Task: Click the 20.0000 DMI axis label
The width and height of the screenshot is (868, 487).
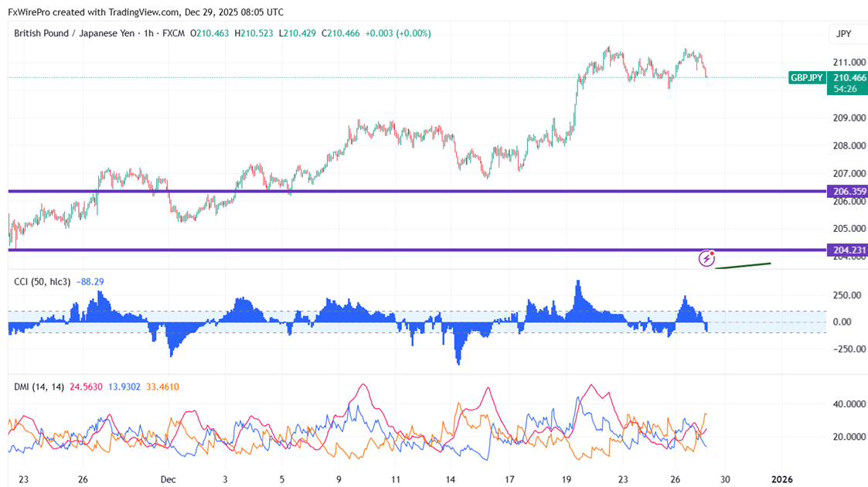Action: coord(849,437)
